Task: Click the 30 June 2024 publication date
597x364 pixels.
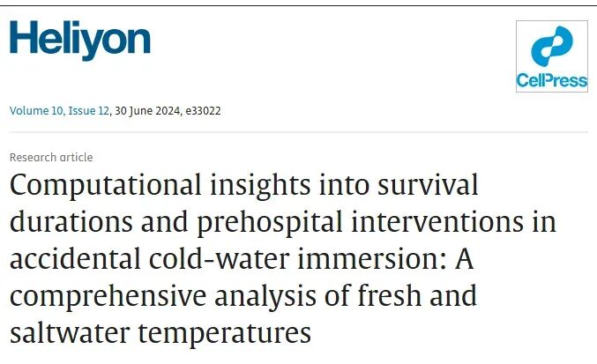Action: pyautogui.click(x=148, y=111)
